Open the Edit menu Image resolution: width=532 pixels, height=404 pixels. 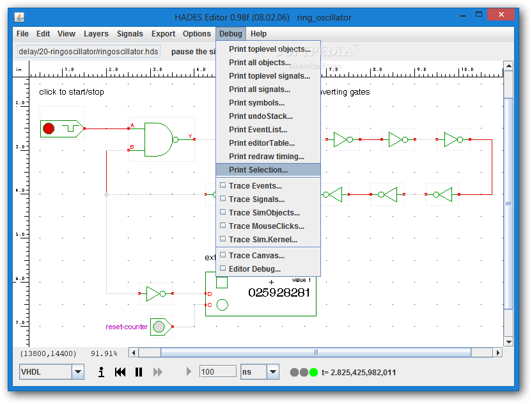[x=43, y=34]
